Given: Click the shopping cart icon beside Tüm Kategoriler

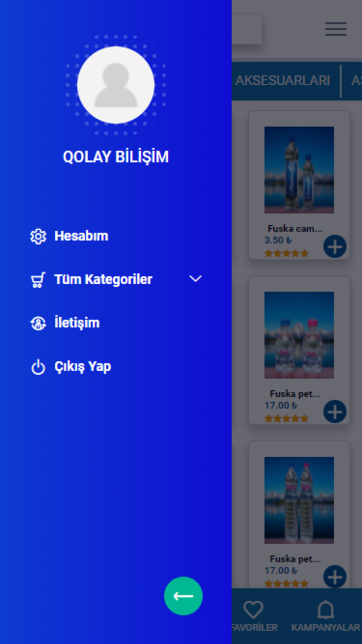Looking at the screenshot, I should 38,280.
